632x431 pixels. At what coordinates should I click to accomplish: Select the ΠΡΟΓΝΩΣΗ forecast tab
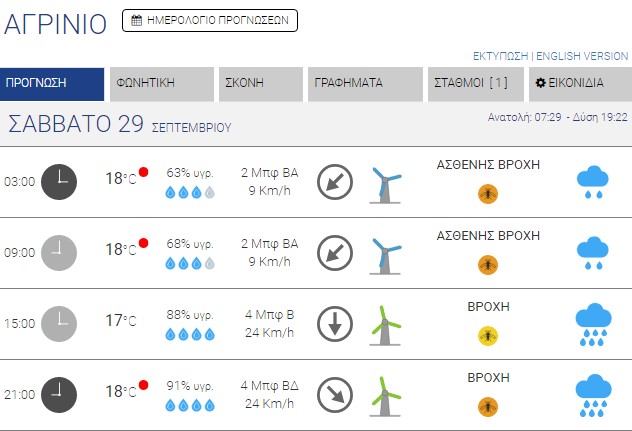pos(52,84)
